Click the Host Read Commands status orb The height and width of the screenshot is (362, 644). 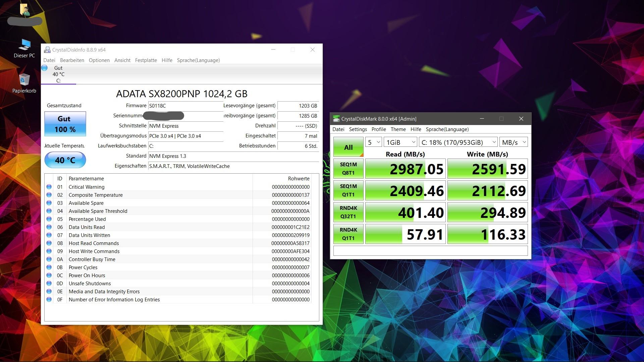click(x=49, y=243)
